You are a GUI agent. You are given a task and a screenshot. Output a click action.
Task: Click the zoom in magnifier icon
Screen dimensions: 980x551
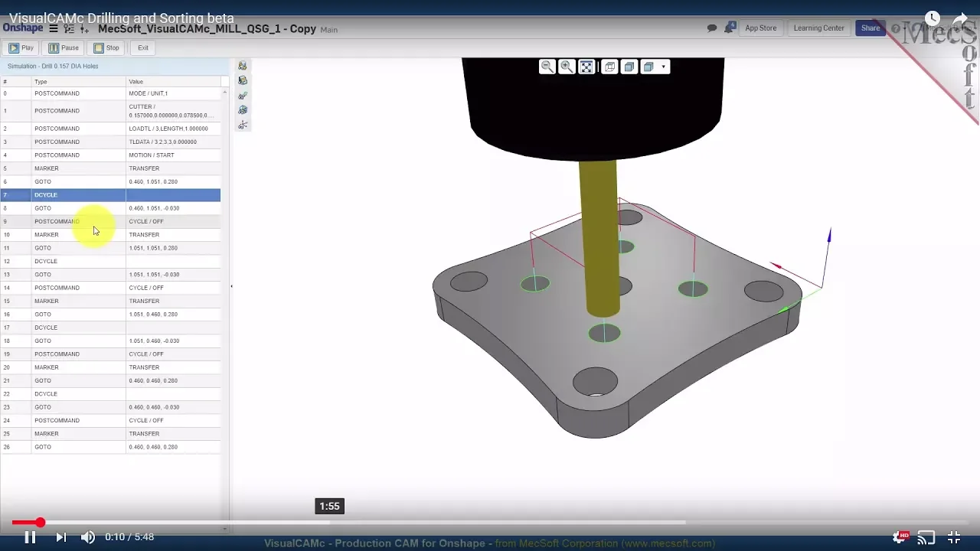(567, 67)
